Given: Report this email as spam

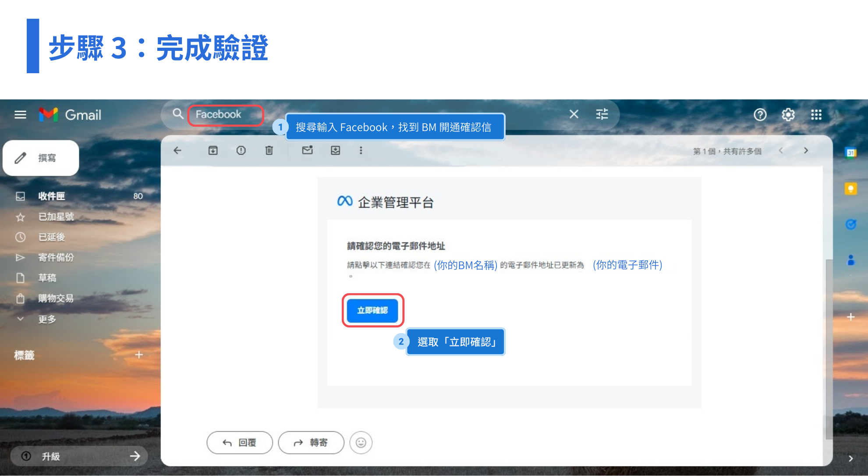Looking at the screenshot, I should pyautogui.click(x=241, y=151).
